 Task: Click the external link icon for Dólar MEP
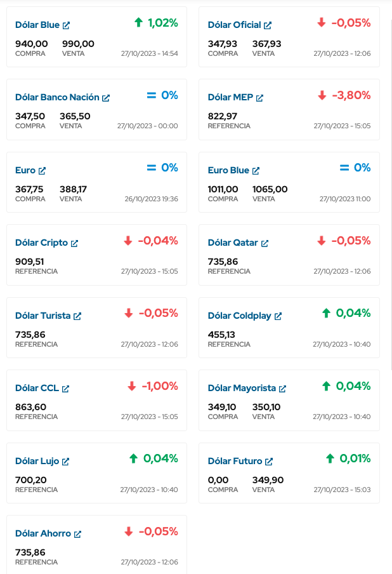259,98
